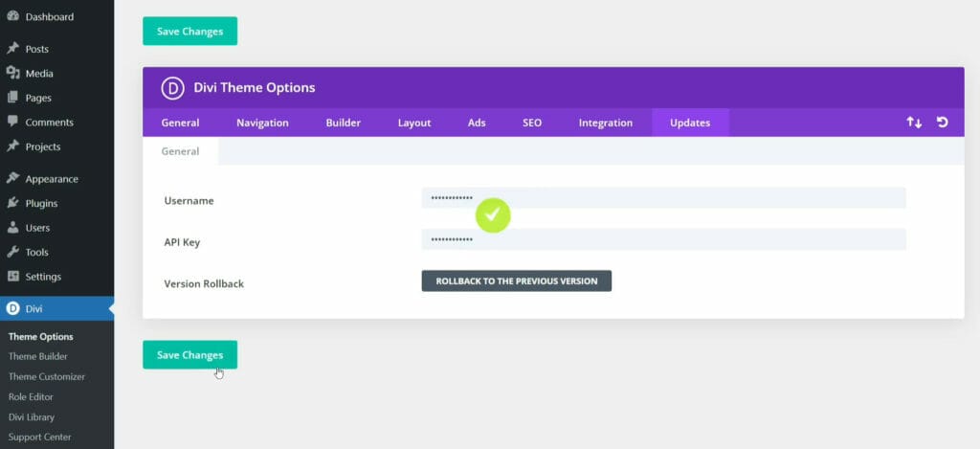
Task: Open the Plugins menu label
Action: 41,203
